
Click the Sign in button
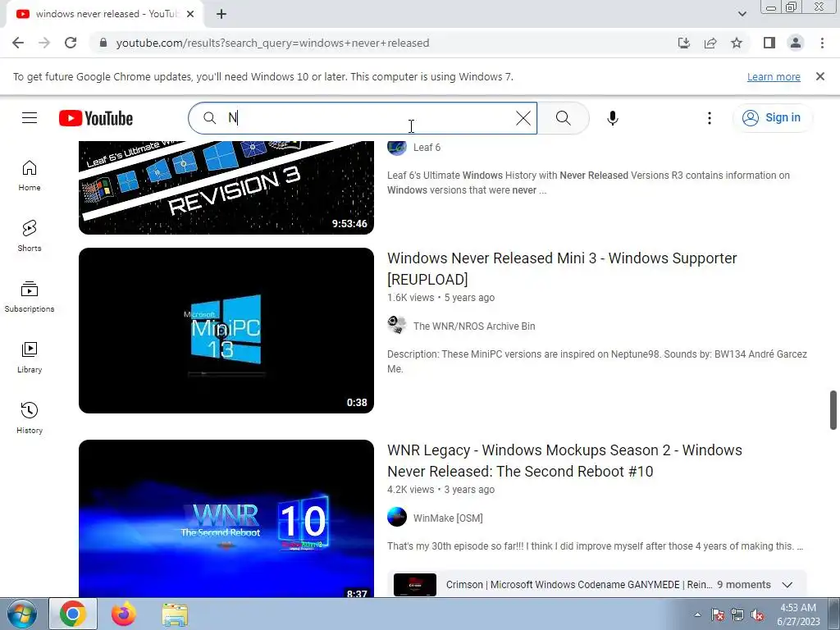click(x=772, y=118)
